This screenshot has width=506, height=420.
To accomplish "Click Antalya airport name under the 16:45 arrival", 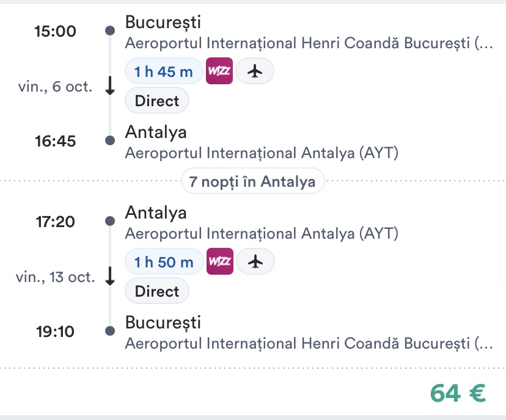I will 262,153.
